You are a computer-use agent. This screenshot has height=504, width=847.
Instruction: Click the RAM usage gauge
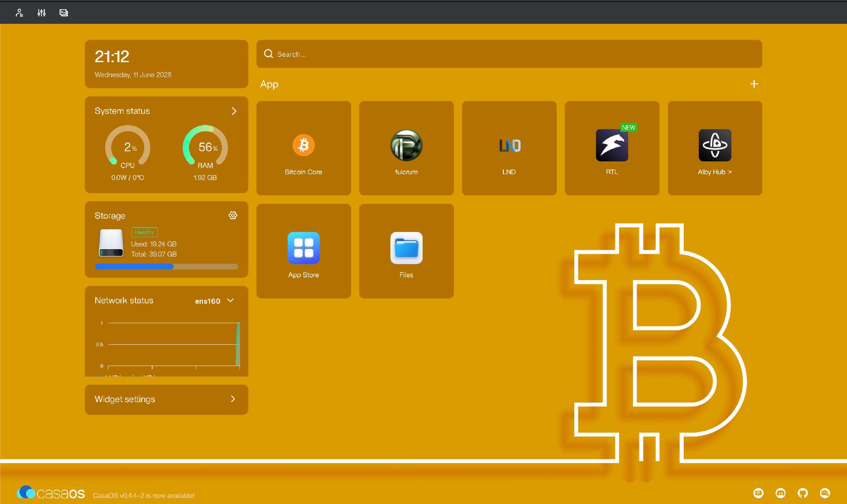point(205,146)
